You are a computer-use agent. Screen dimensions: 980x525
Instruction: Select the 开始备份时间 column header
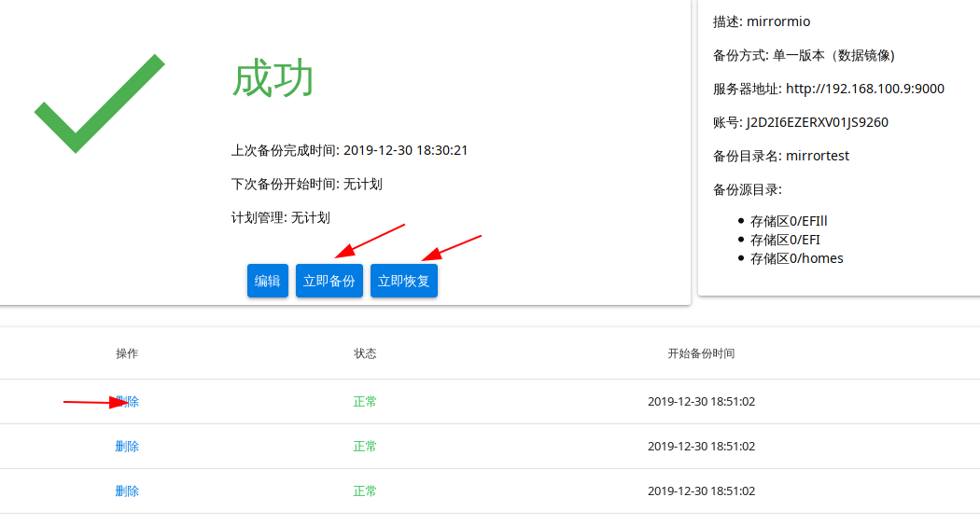click(x=701, y=353)
